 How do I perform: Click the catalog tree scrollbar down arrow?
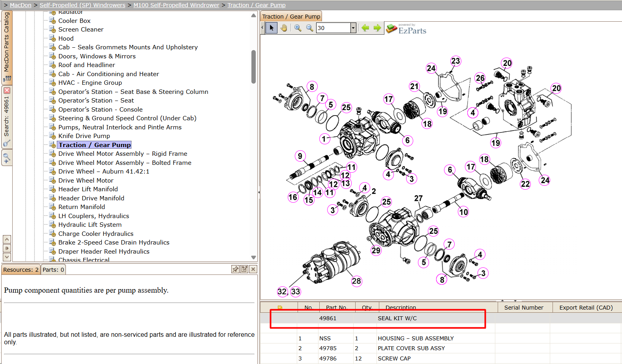pos(253,258)
